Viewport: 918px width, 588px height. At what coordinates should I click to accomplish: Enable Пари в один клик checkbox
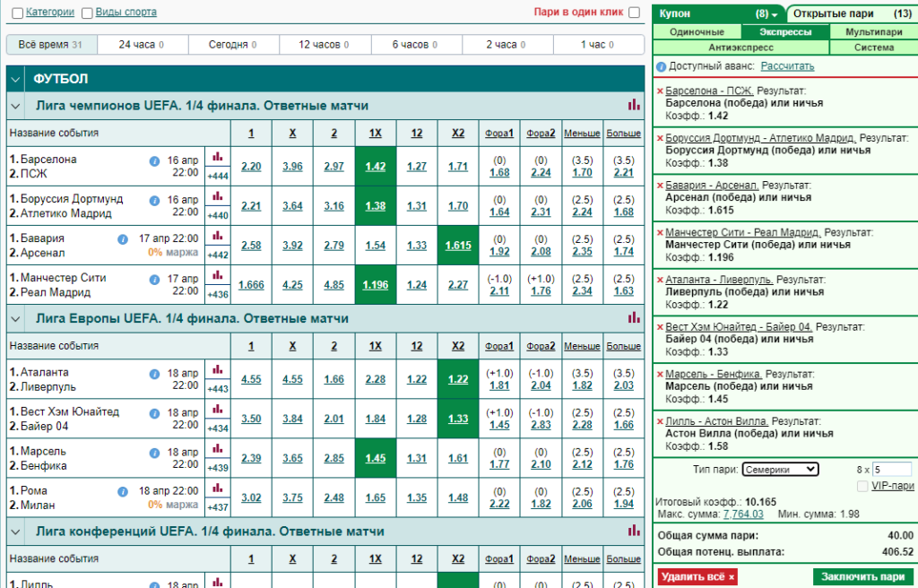tap(634, 13)
